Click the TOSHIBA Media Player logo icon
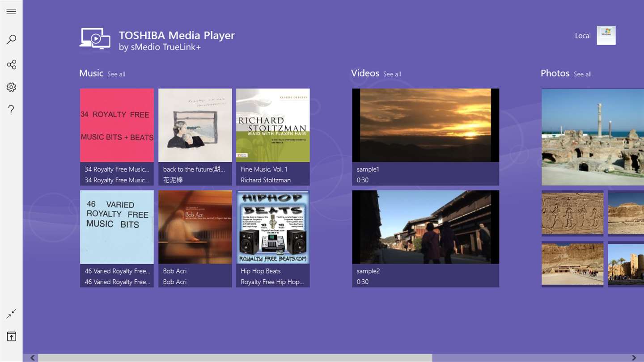The width and height of the screenshot is (644, 362). point(95,39)
